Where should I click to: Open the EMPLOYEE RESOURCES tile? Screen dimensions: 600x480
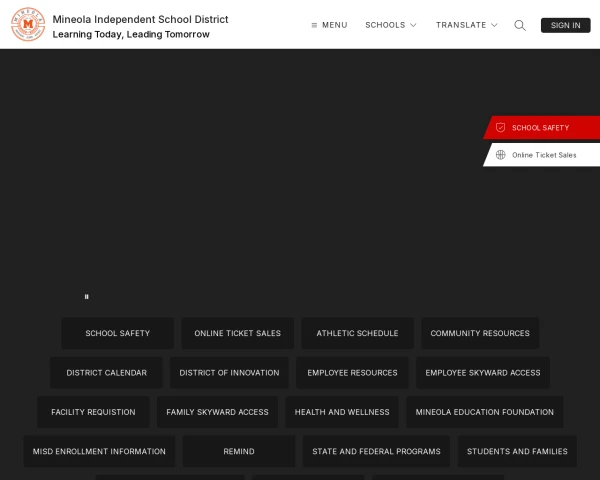[x=352, y=372]
